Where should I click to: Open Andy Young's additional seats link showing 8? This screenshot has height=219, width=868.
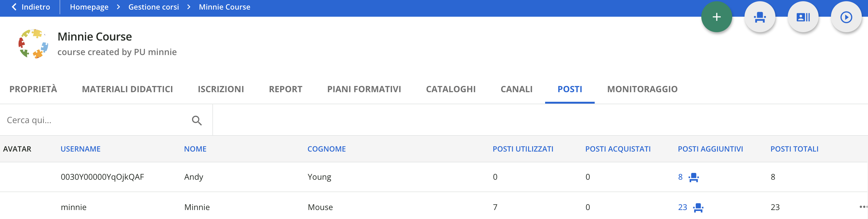(x=681, y=177)
